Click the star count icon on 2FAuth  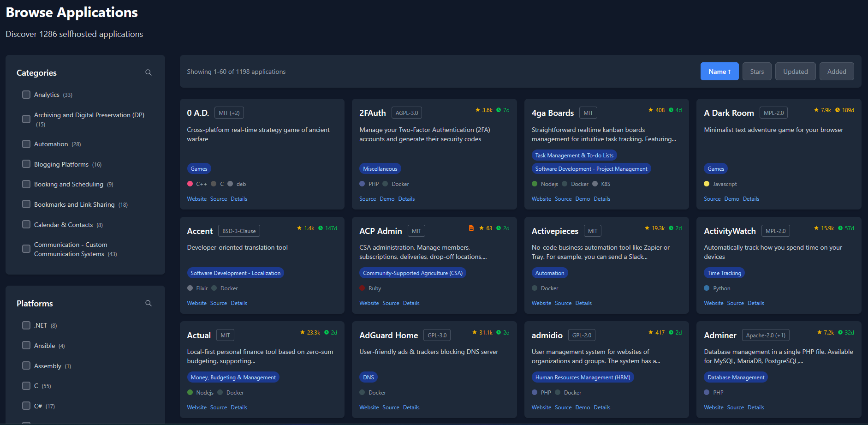(478, 110)
